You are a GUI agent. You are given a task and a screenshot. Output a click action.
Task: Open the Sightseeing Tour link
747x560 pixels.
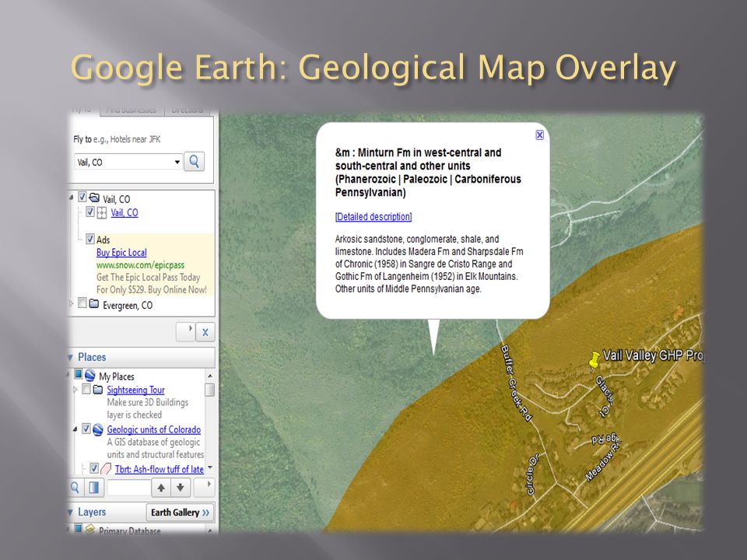tap(135, 390)
